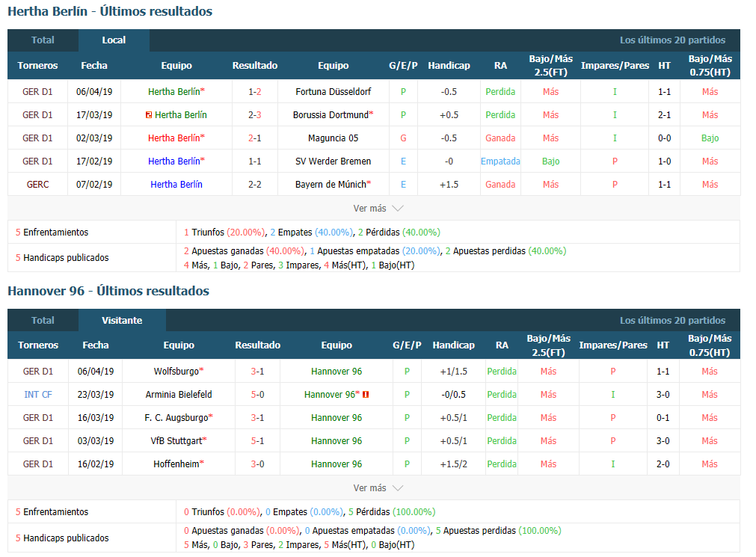Open the 5-0 Arminia Bielefeld result
The width and height of the screenshot is (756, 557).
click(x=257, y=395)
